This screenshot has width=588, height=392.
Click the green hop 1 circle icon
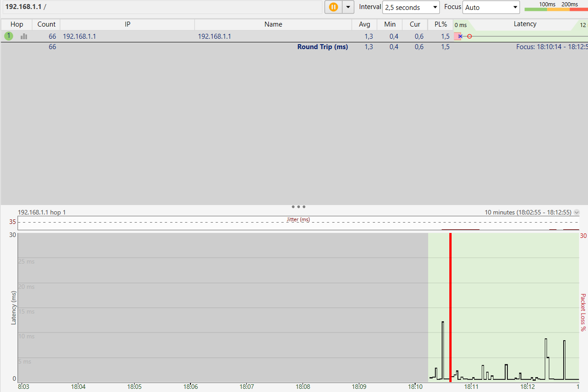tap(9, 36)
